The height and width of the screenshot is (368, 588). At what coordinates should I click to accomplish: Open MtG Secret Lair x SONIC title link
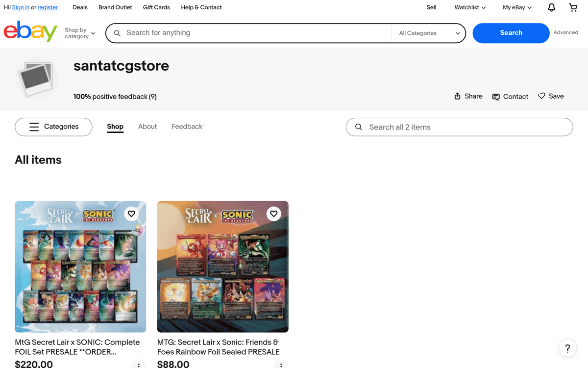pyautogui.click(x=77, y=347)
